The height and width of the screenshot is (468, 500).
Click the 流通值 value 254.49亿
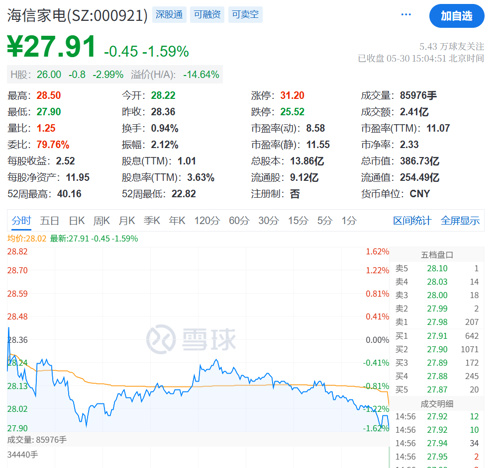(420, 177)
